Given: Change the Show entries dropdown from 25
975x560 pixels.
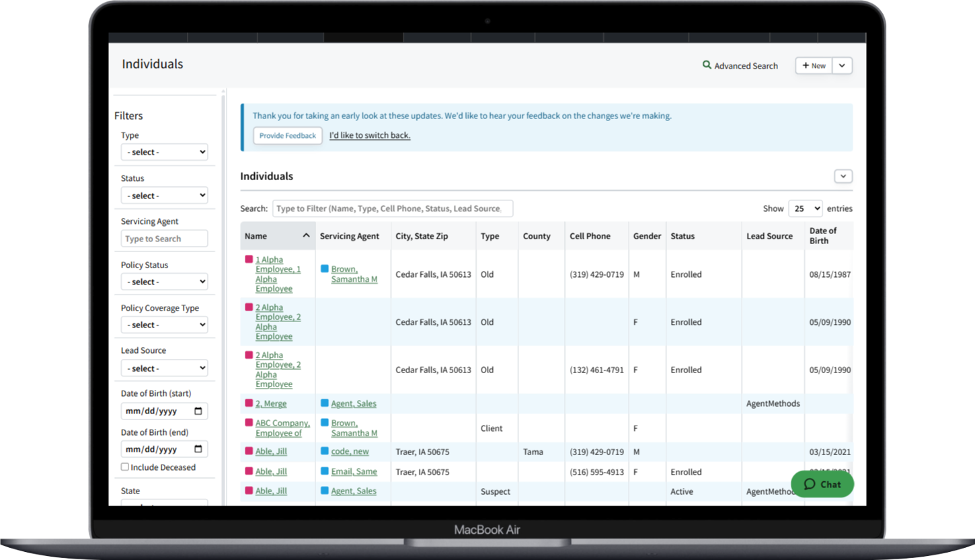Looking at the screenshot, I should click(x=805, y=208).
